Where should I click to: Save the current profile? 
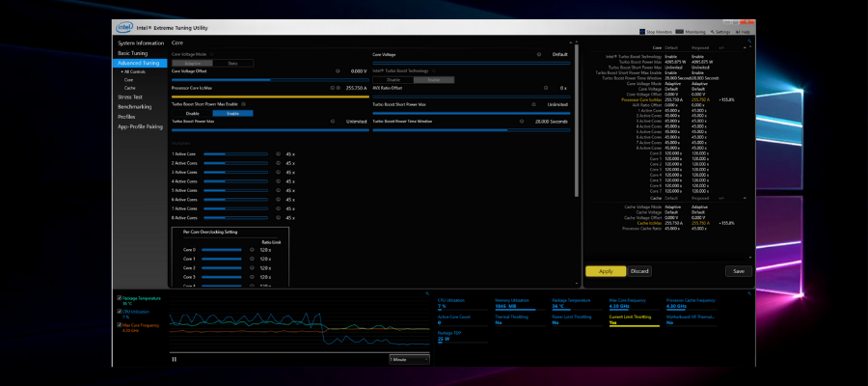point(739,271)
